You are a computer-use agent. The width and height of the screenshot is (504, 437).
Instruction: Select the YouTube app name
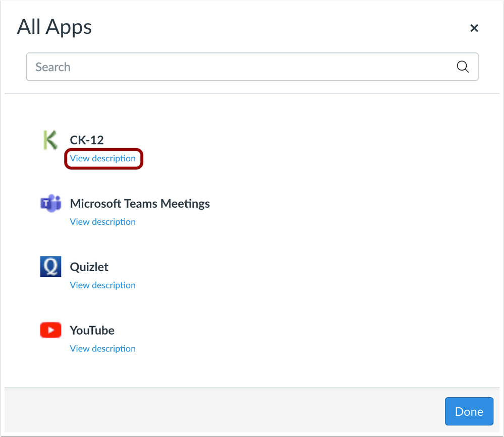tap(92, 331)
